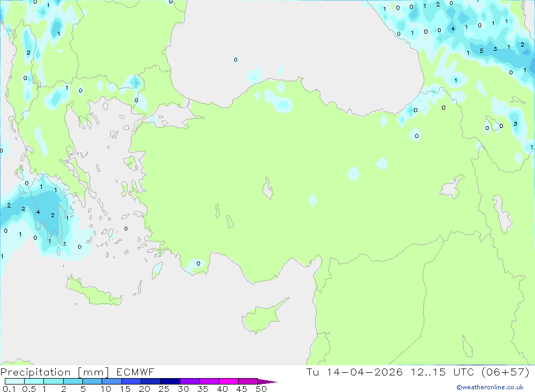Click the legend scale label '0.5'
The width and height of the screenshot is (535, 392).
[x=29, y=389]
